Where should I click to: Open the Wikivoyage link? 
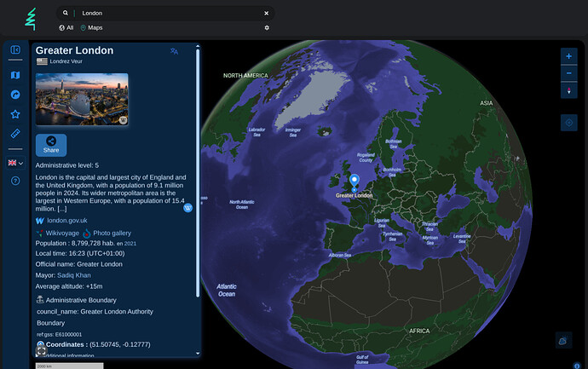(62, 234)
